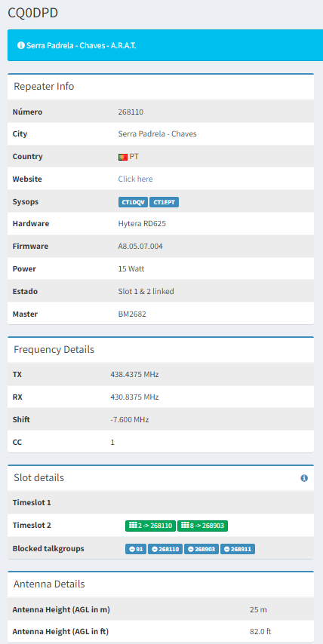Select static talkgroup 8 -> 268903

202,526
